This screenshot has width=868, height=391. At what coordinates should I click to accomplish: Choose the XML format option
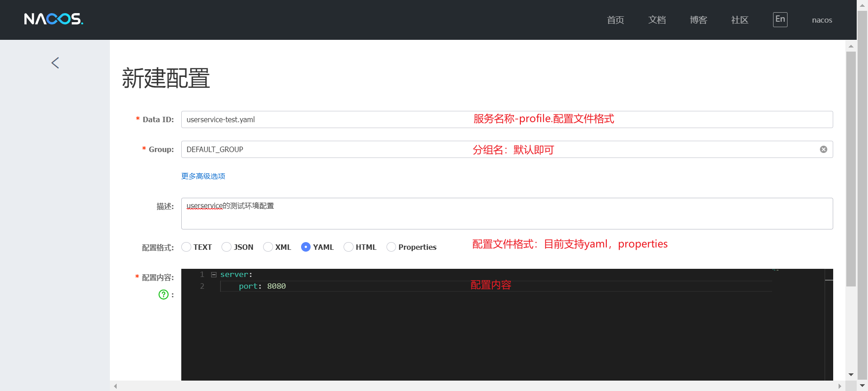(268, 247)
